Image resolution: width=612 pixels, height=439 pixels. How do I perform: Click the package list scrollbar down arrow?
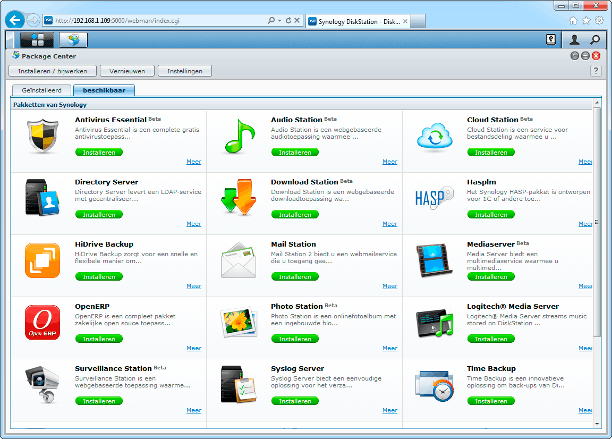click(x=597, y=424)
